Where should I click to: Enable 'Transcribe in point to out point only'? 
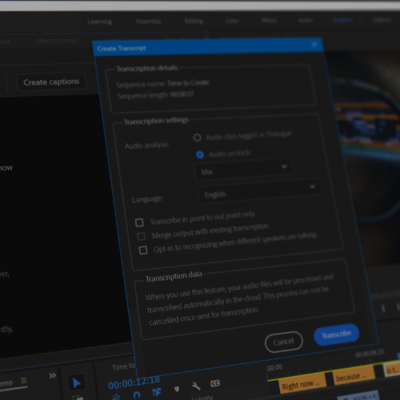point(139,222)
